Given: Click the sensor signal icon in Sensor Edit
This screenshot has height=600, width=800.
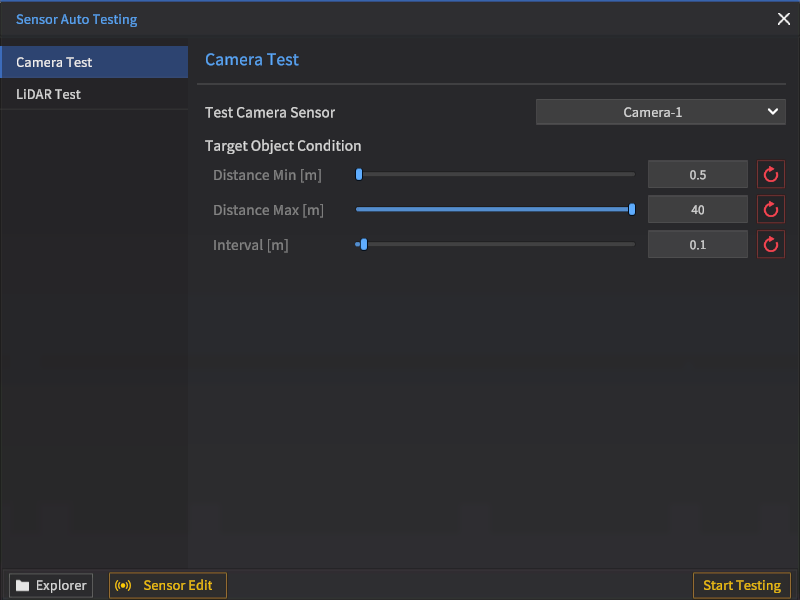Looking at the screenshot, I should [124, 586].
